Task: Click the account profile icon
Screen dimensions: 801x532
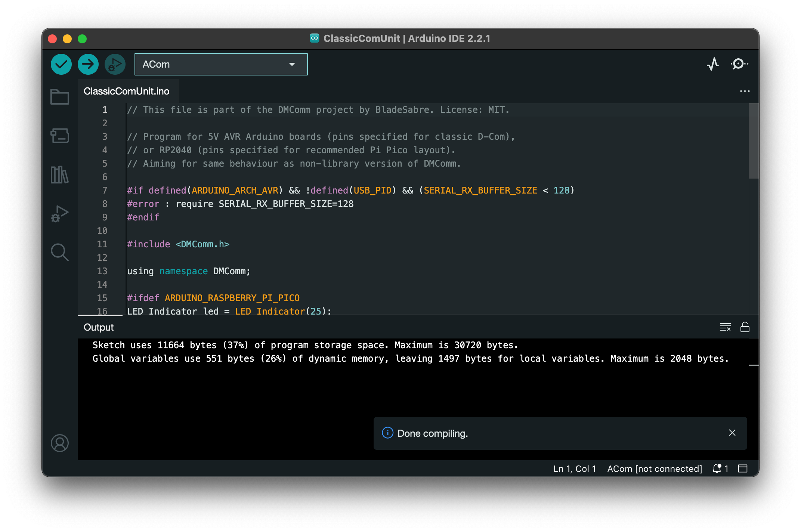Action: 60,443
